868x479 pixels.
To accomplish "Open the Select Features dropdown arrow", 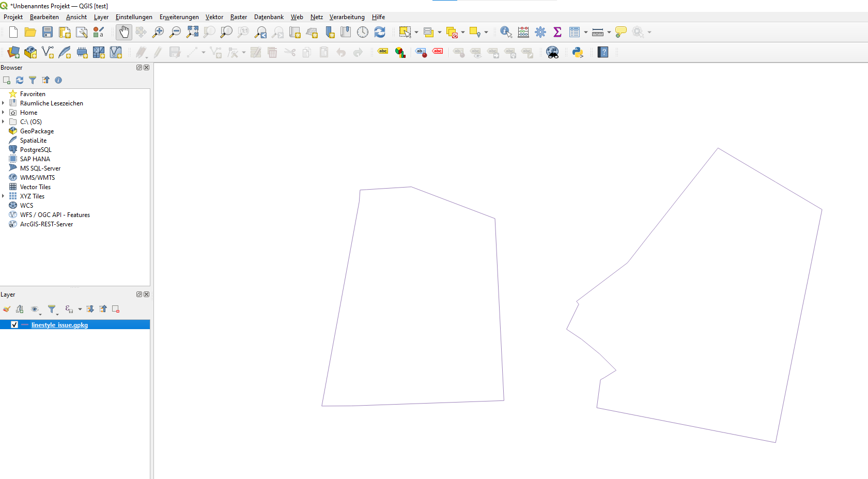I will click(x=415, y=32).
